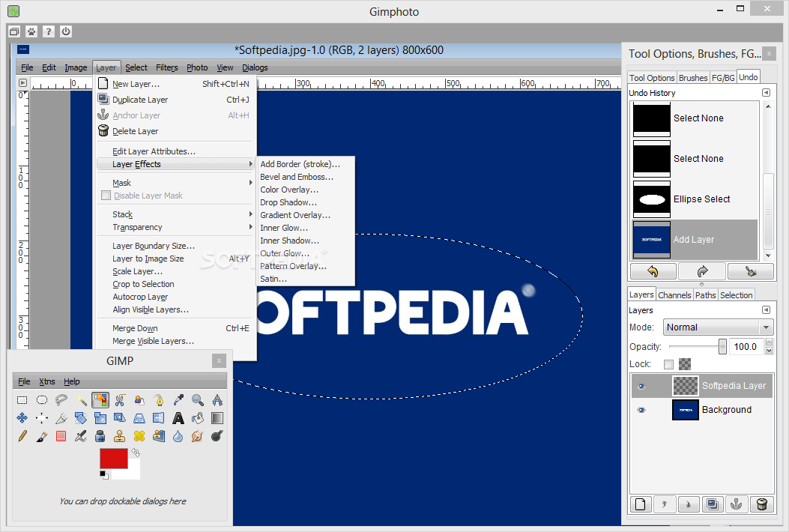Create a new layer via bottom button
Image resolution: width=789 pixels, height=532 pixels.
coord(641,504)
